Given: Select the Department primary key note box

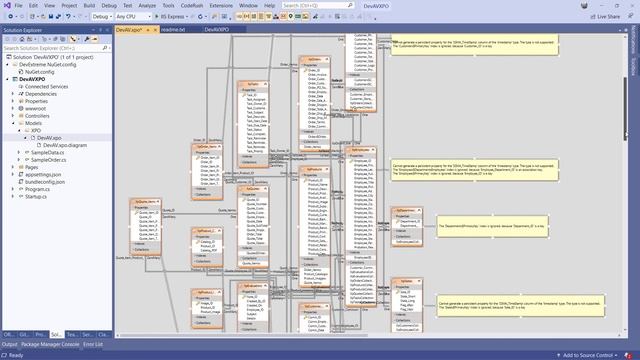Looking at the screenshot, I should pos(493,226).
